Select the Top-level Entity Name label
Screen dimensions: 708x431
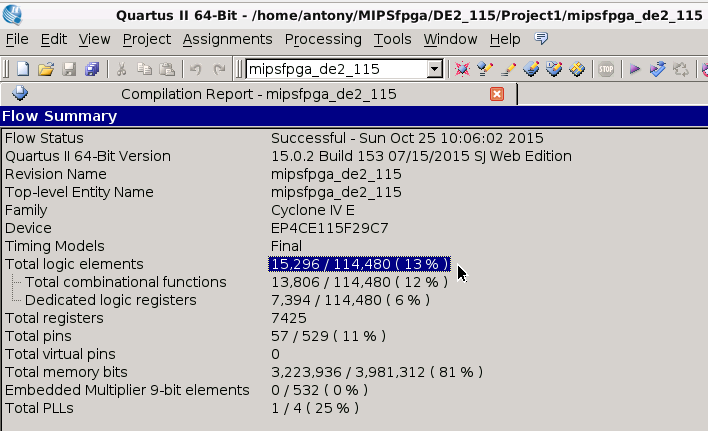pos(79,192)
